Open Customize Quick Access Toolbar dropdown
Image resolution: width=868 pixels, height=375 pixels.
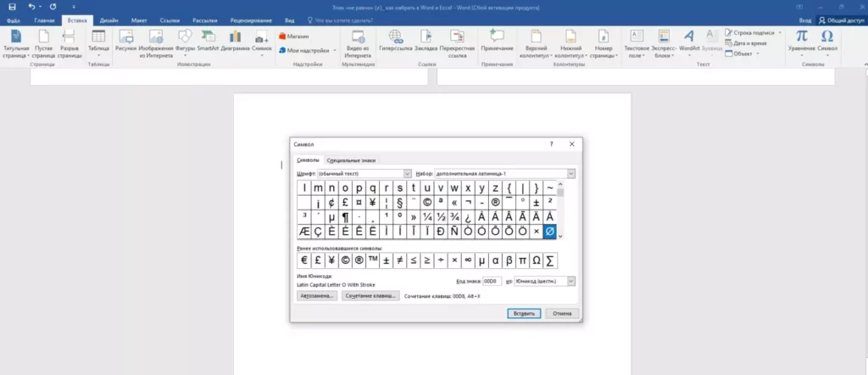(75, 7)
